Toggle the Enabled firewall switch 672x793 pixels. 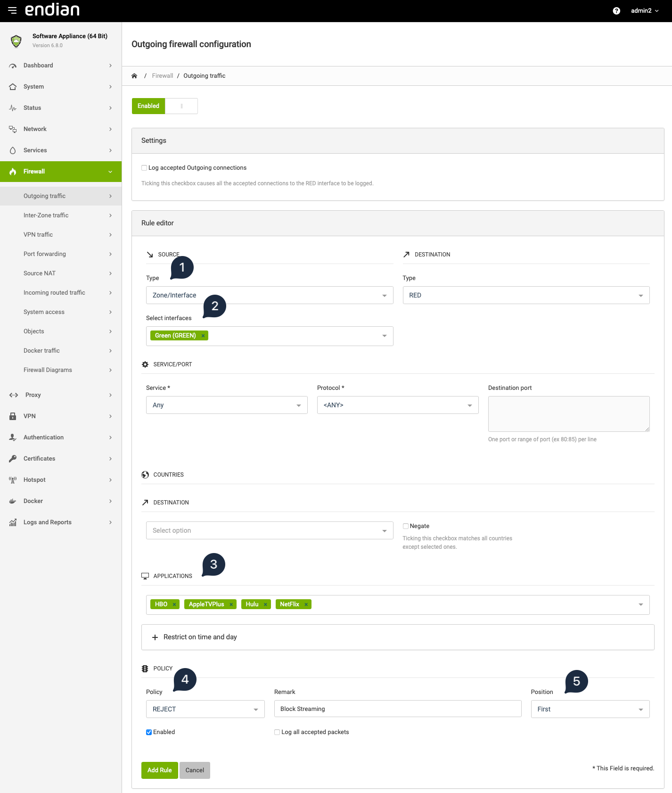click(x=165, y=106)
